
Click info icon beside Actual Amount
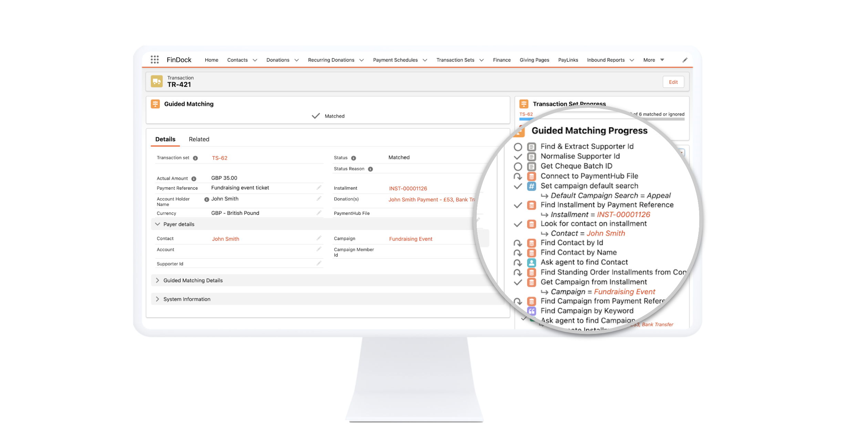click(194, 179)
